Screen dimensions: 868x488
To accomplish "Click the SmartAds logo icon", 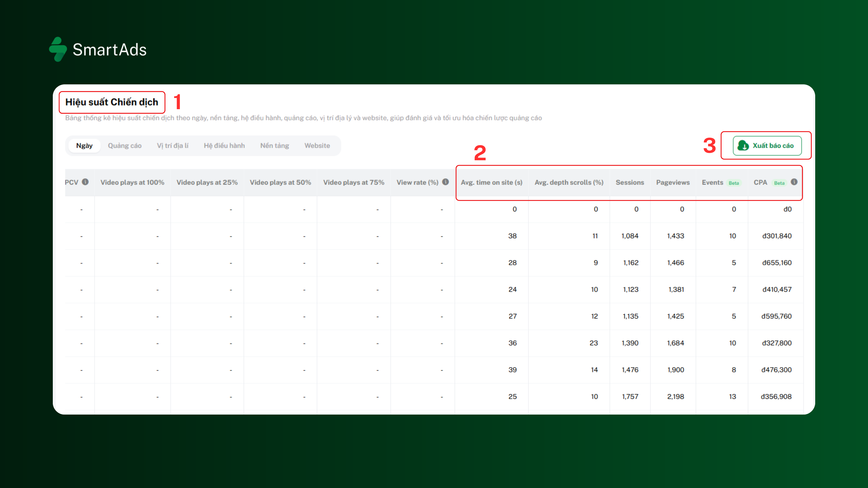I will (x=58, y=49).
